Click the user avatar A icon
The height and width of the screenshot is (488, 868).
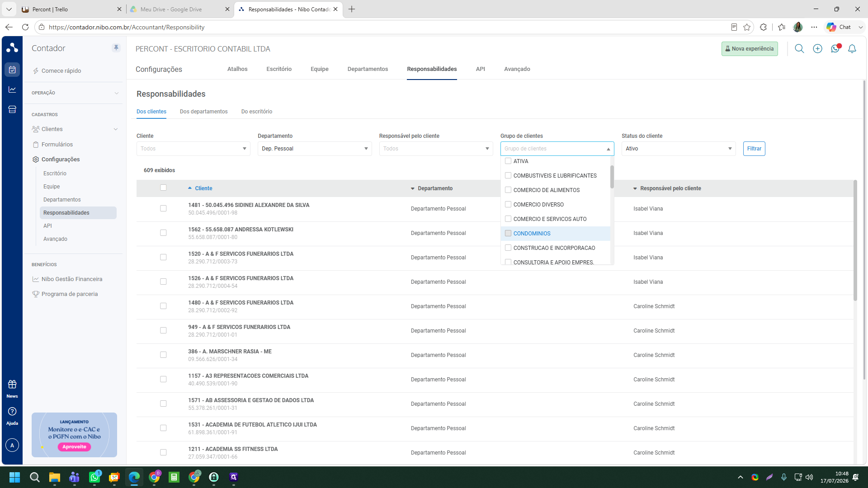tap(12, 445)
